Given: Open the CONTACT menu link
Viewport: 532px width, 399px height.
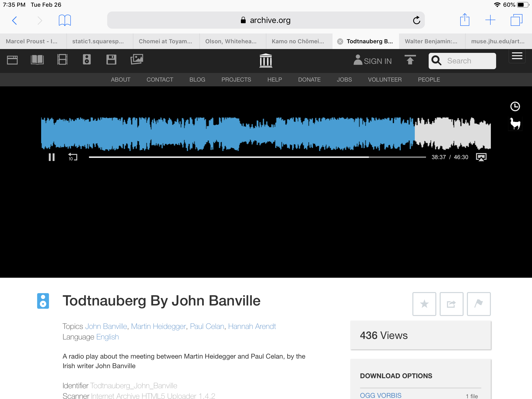Looking at the screenshot, I should (160, 80).
